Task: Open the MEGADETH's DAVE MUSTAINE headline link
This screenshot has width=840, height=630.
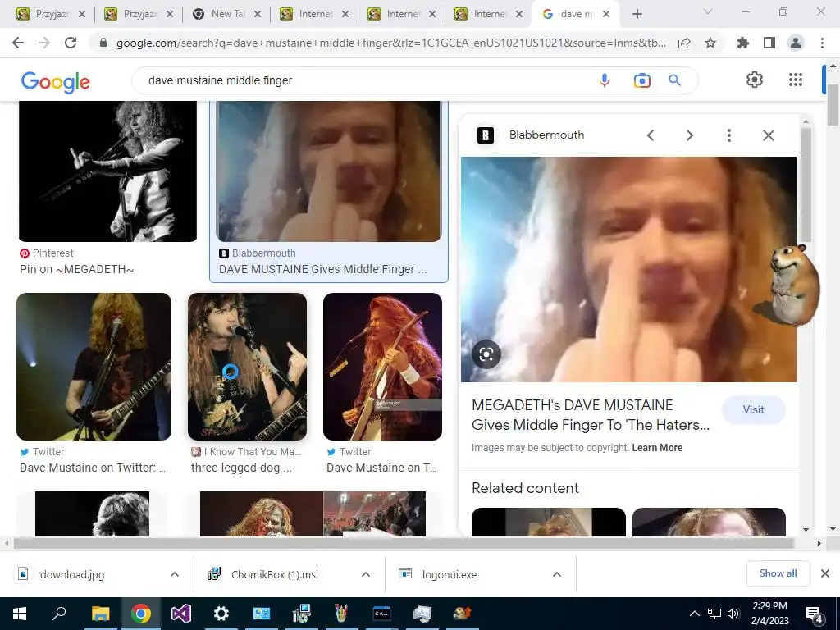Action: point(591,415)
